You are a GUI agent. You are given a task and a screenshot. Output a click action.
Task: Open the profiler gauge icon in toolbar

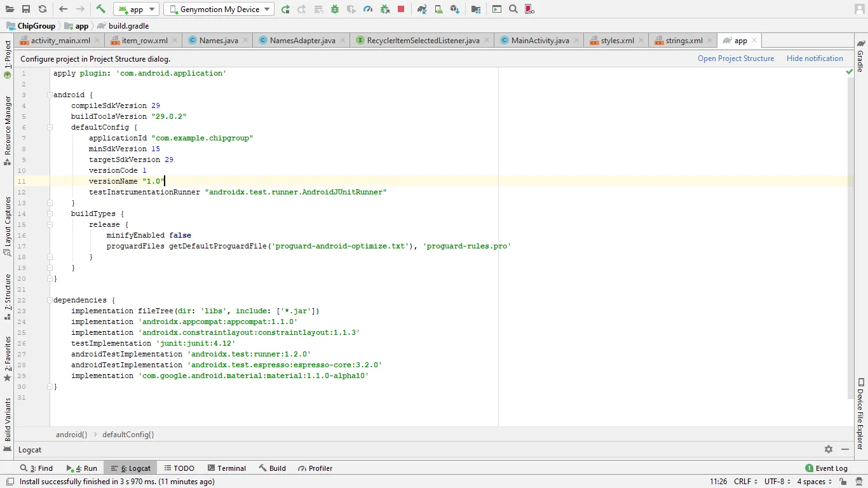pos(368,9)
